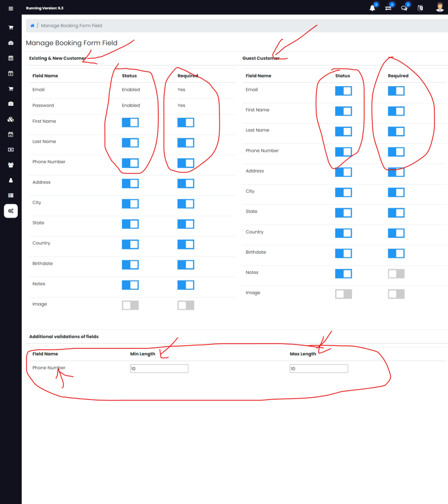This screenshot has height=504, width=448.
Task: Click the Max Length column header
Action: pyautogui.click(x=303, y=354)
